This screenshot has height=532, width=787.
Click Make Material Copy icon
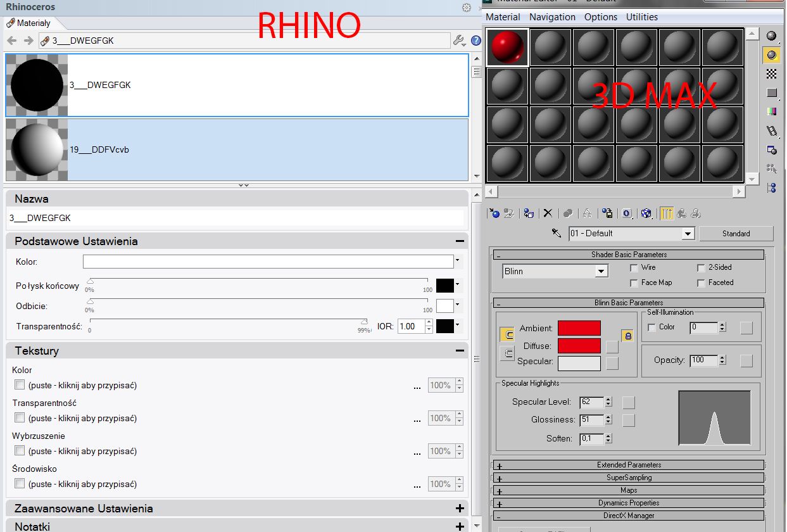pos(568,213)
